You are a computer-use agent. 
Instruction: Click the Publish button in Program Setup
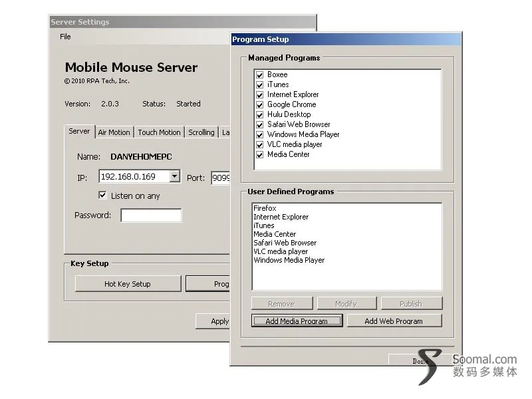[x=411, y=304]
